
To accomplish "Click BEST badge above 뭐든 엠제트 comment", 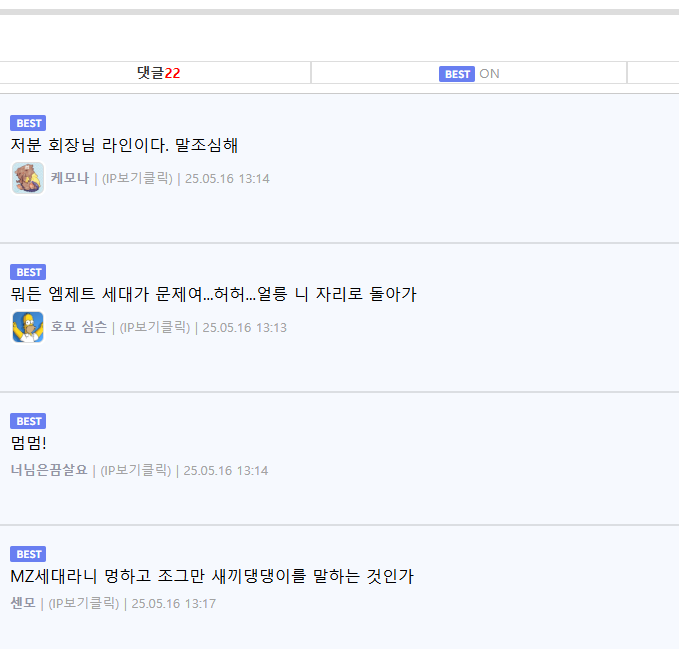I will 28,272.
